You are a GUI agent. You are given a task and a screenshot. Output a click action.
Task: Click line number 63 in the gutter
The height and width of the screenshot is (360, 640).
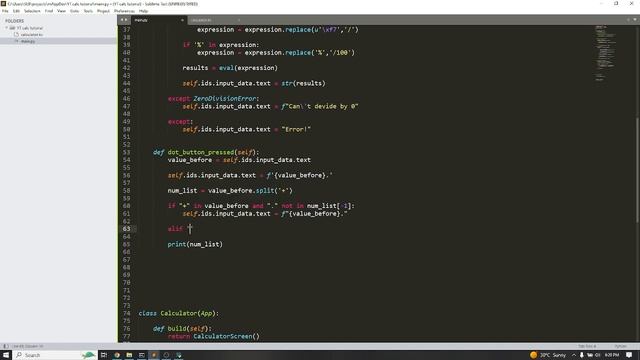[x=126, y=229]
